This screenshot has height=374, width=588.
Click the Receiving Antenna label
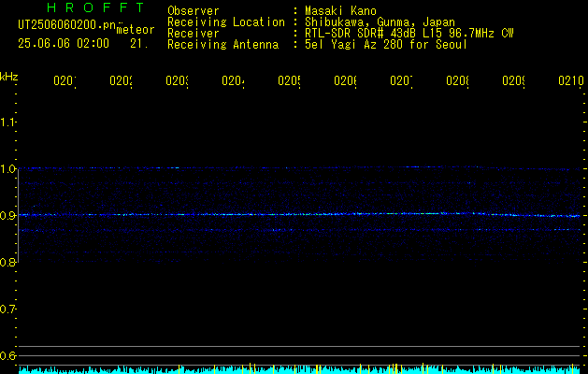(x=223, y=45)
